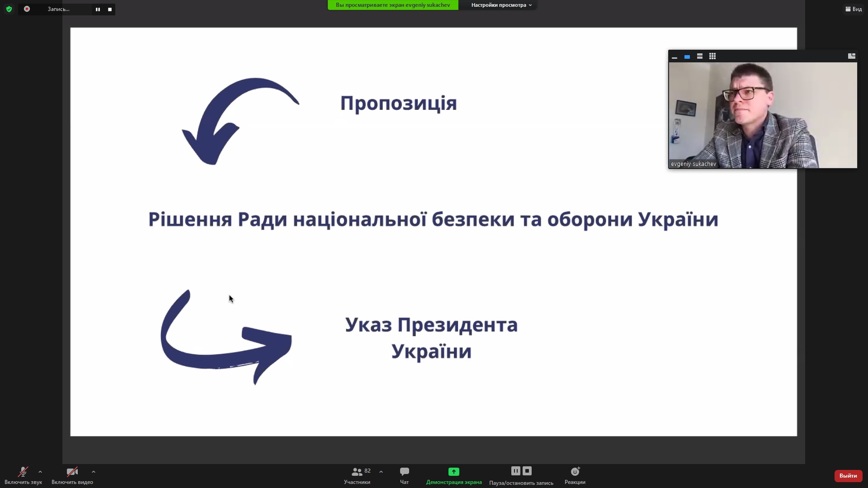Click the Демонстрация экрана share button
Image resolution: width=868 pixels, height=488 pixels.
pos(454,476)
